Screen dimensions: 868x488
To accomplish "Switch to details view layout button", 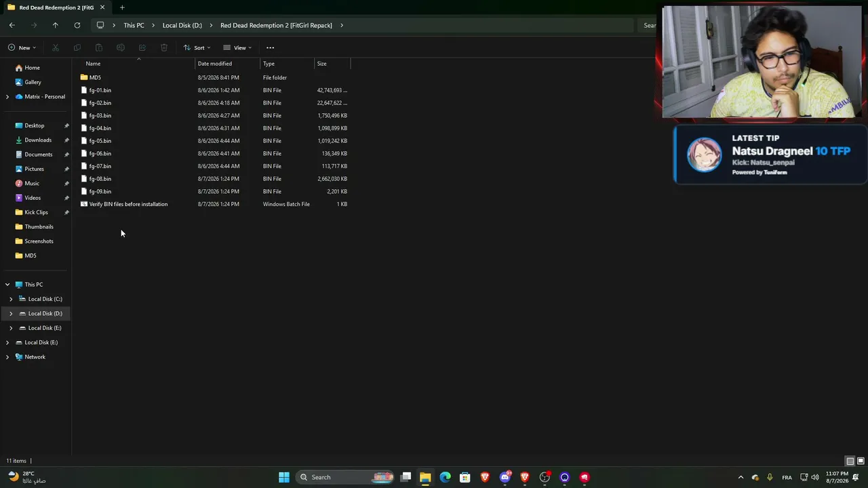I will [850, 461].
